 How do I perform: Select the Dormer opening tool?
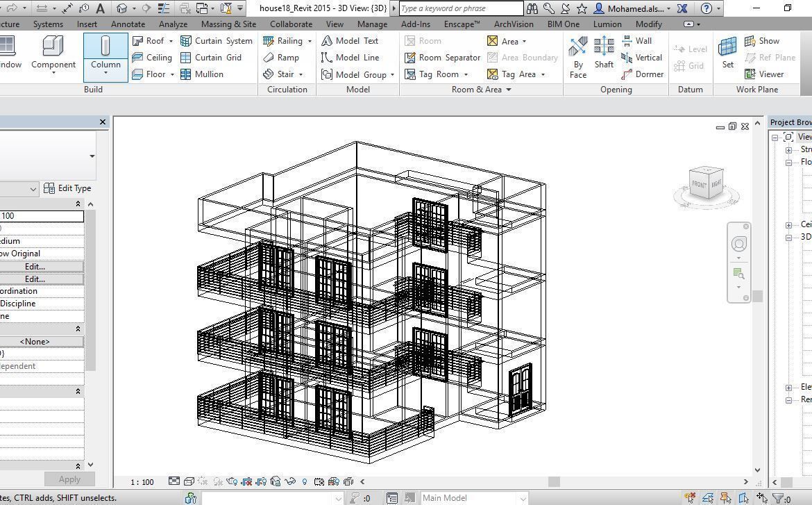(642, 74)
